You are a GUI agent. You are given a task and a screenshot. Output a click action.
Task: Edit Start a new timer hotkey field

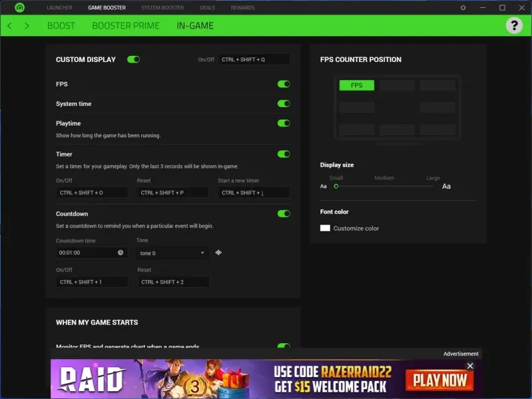pyautogui.click(x=254, y=193)
